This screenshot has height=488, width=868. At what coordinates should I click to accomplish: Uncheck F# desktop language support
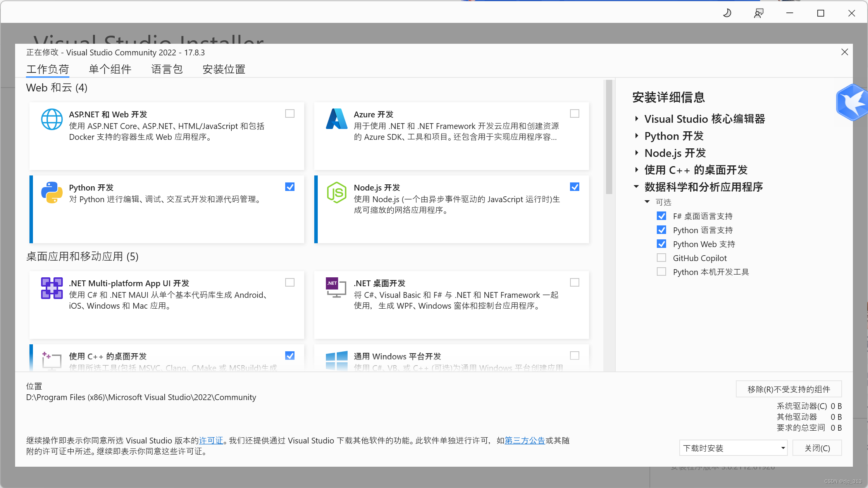click(661, 216)
